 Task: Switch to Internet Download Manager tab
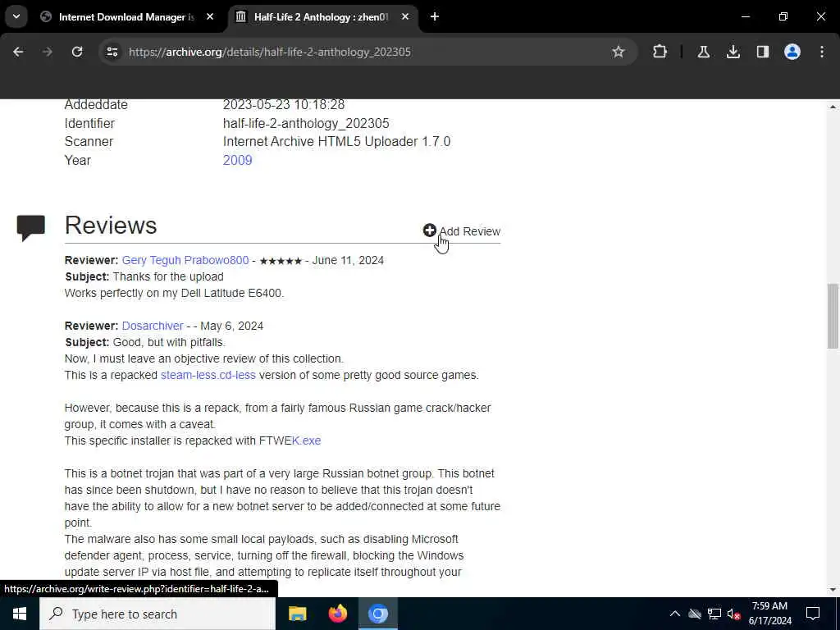pos(126,17)
